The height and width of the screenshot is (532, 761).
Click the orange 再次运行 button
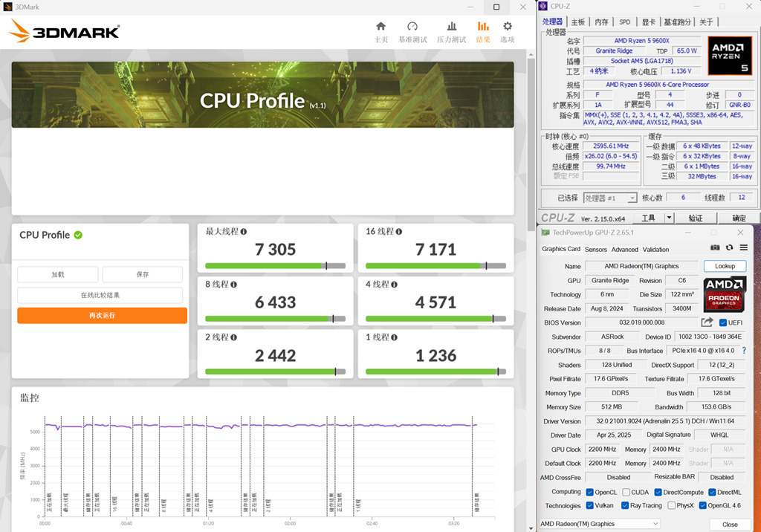102,315
